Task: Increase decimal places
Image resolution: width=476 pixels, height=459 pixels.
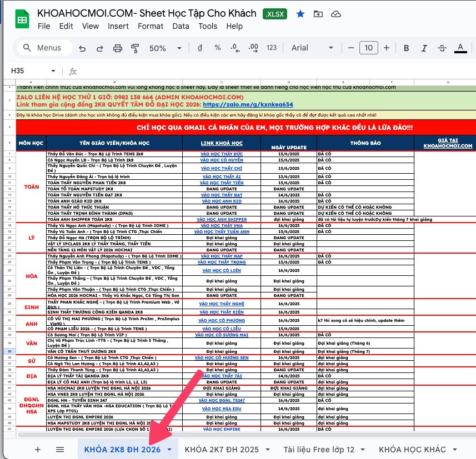Action: tap(253, 48)
